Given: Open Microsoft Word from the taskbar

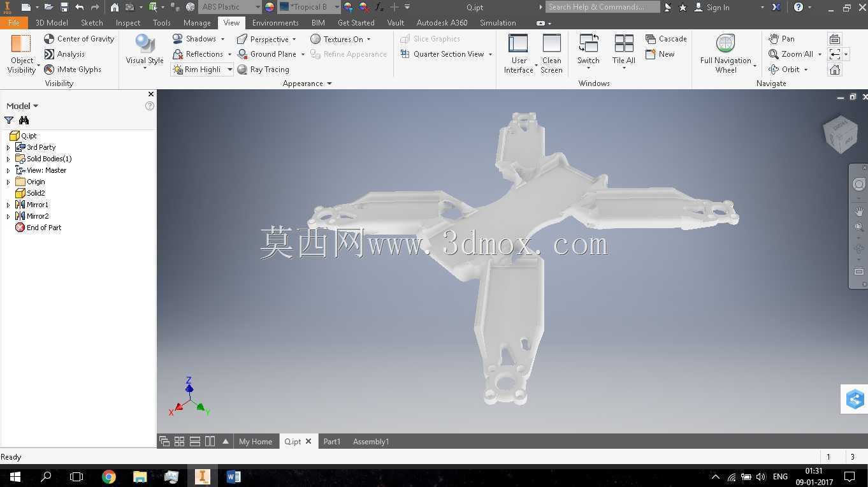Looking at the screenshot, I should click(x=233, y=476).
